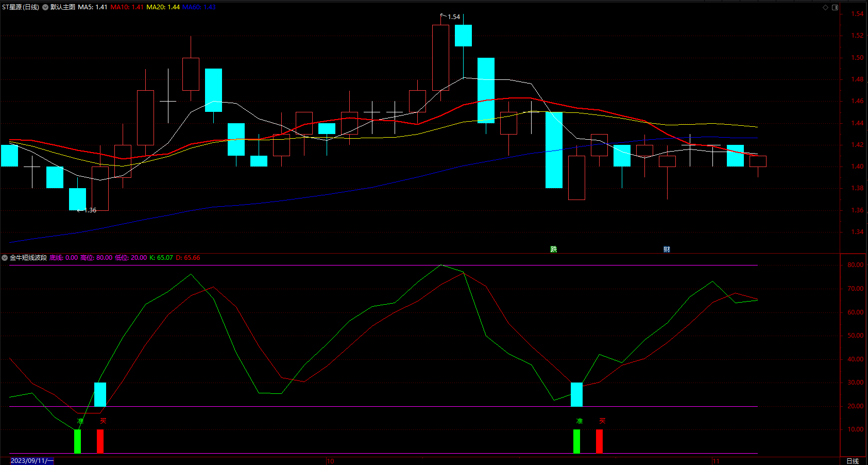Click the 金牛短线波段 indicator name
Image resolution: width=868 pixels, height=465 pixels.
coord(28,258)
